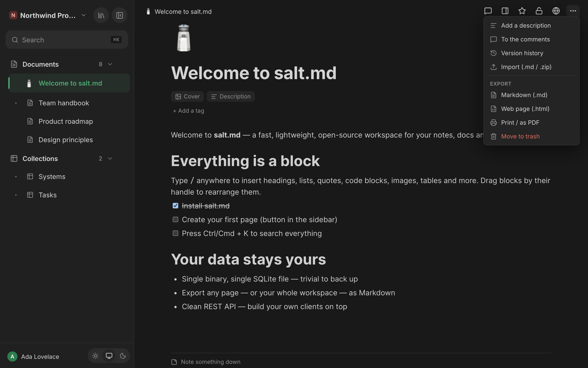Click the Your data stays yours heading
Image resolution: width=588 pixels, height=368 pixels.
(x=248, y=259)
